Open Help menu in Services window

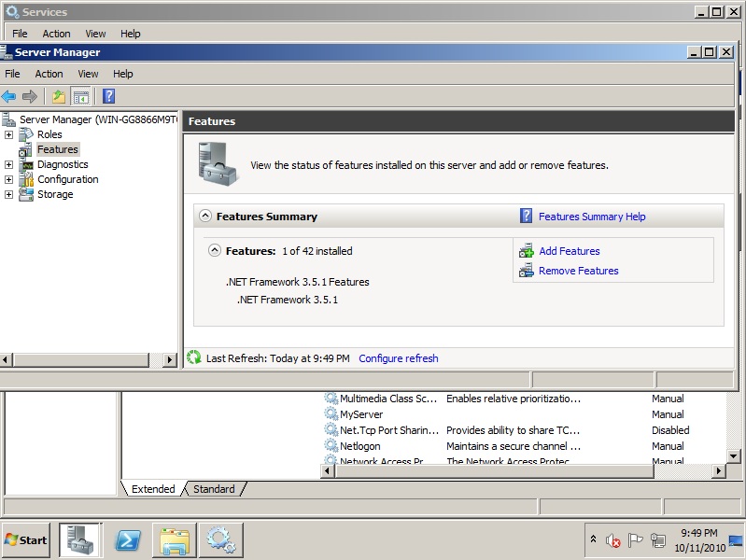[x=131, y=34]
